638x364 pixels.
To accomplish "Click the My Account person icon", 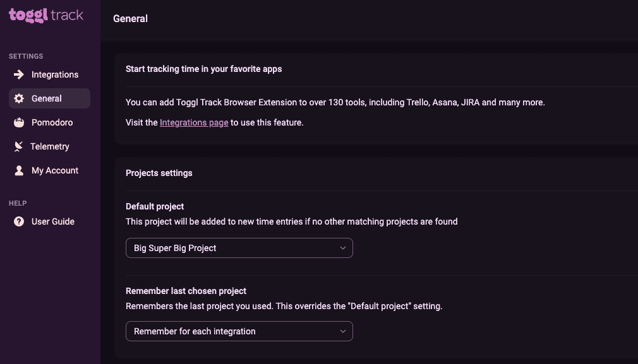I will tap(19, 170).
